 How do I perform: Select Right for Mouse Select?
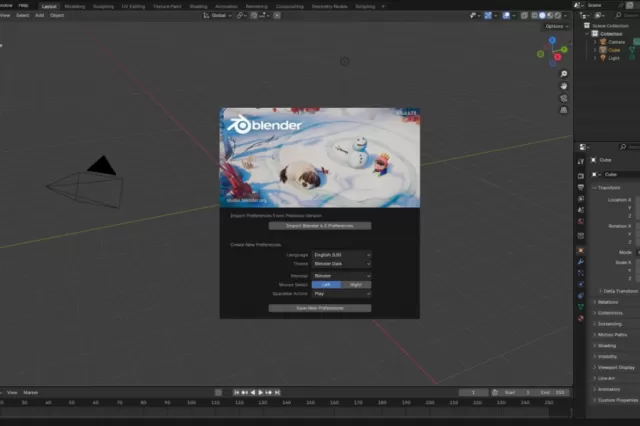tap(356, 285)
